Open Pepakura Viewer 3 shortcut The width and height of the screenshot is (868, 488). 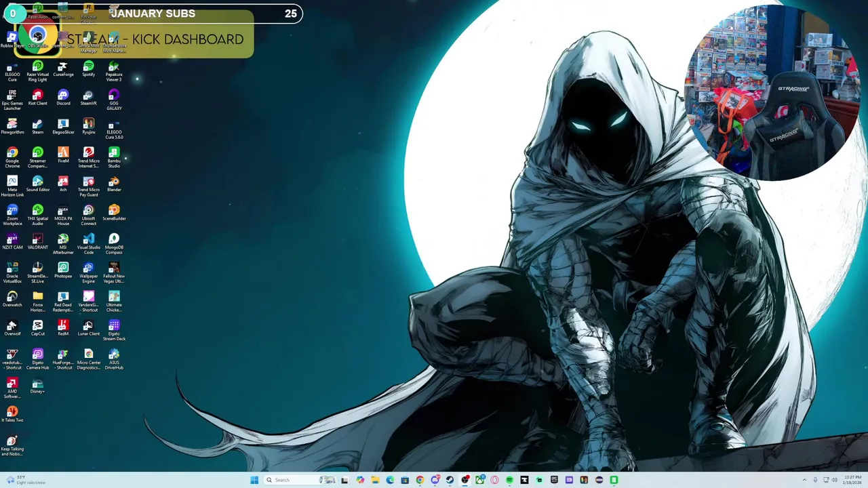point(114,71)
